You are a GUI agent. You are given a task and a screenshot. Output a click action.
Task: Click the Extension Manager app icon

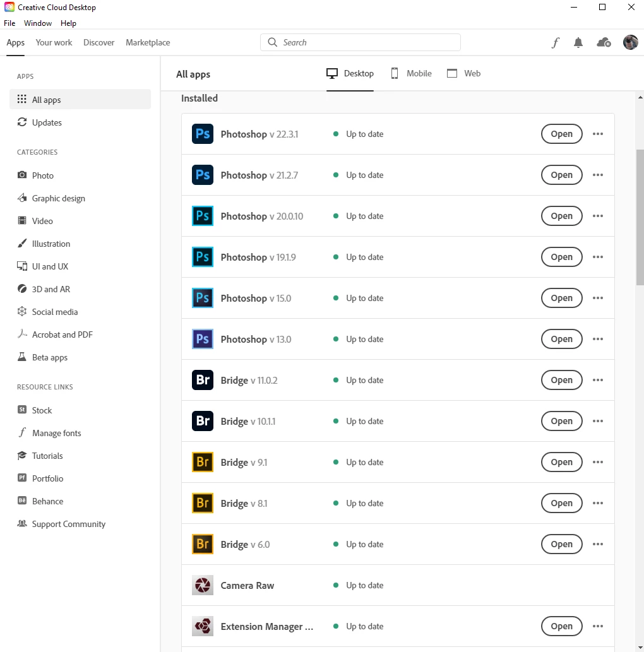(x=203, y=626)
